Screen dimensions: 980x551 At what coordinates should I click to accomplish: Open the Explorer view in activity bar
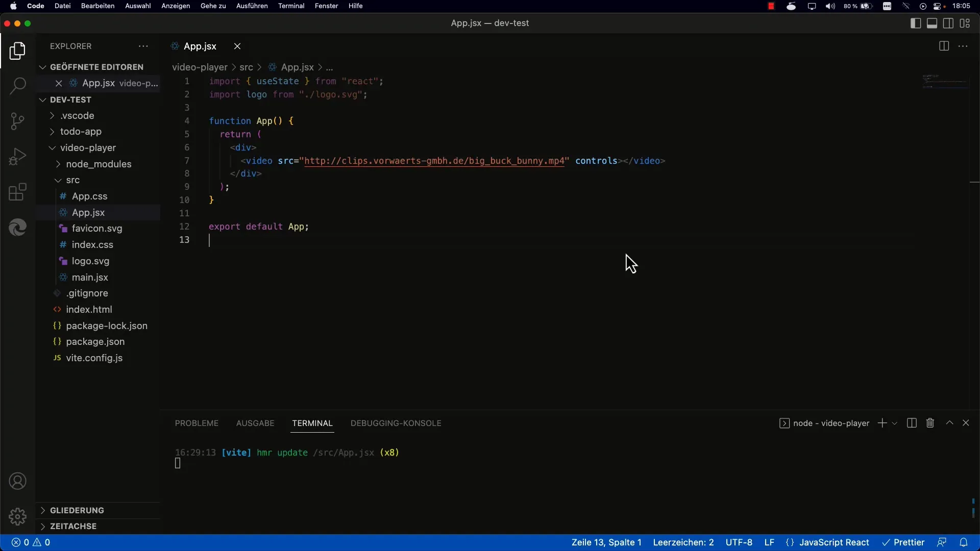(x=17, y=51)
